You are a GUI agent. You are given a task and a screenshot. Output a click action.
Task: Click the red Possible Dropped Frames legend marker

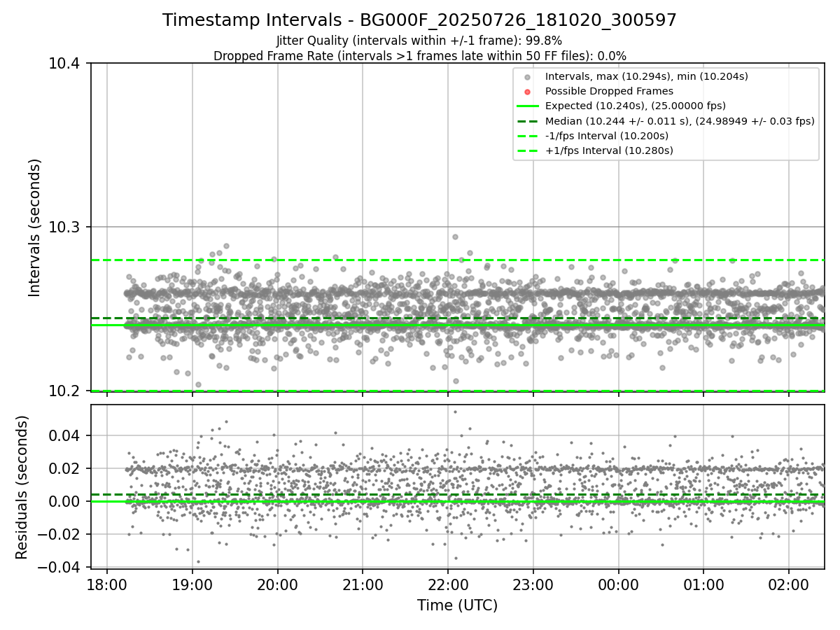pyautogui.click(x=528, y=92)
